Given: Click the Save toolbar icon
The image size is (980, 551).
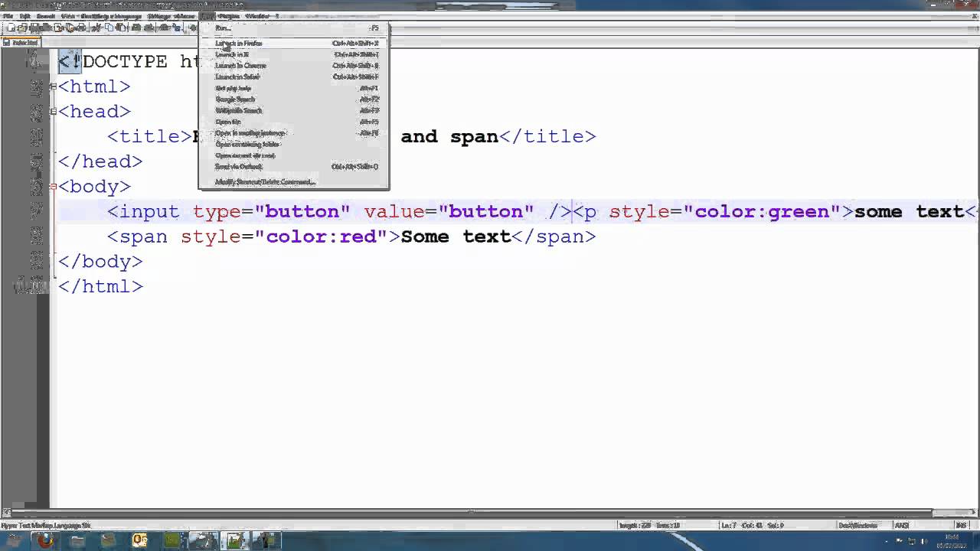Looking at the screenshot, I should pyautogui.click(x=34, y=28).
